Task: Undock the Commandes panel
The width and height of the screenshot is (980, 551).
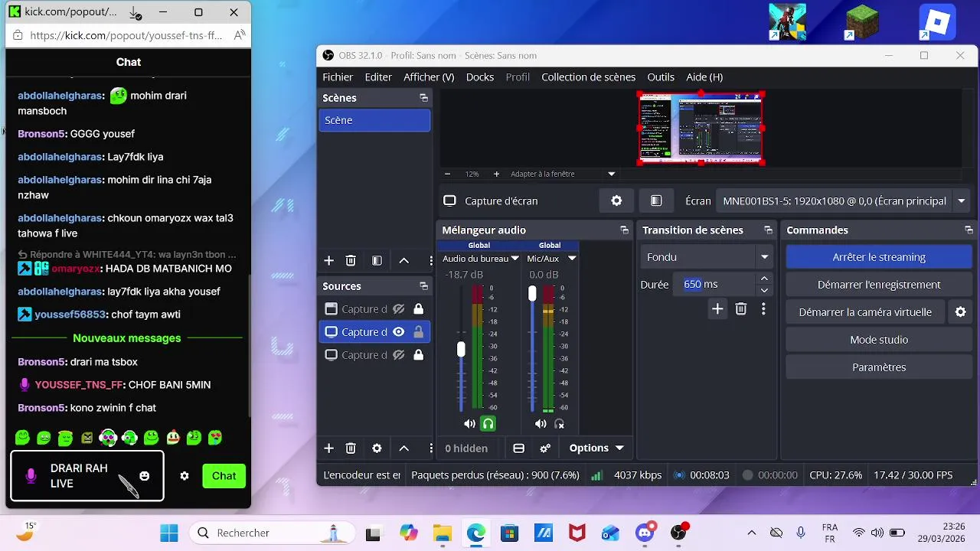Action: pos(969,230)
